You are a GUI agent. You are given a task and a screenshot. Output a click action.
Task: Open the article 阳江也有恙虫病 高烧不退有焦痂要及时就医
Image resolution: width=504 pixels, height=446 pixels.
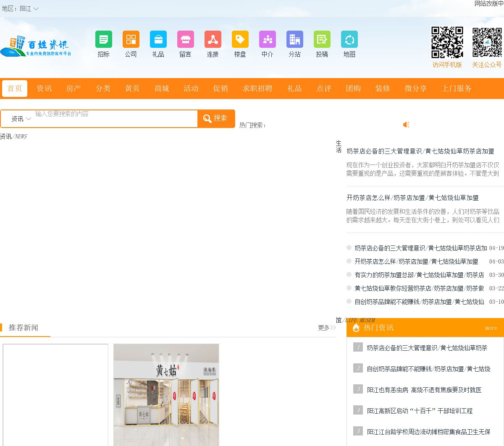coord(424,390)
